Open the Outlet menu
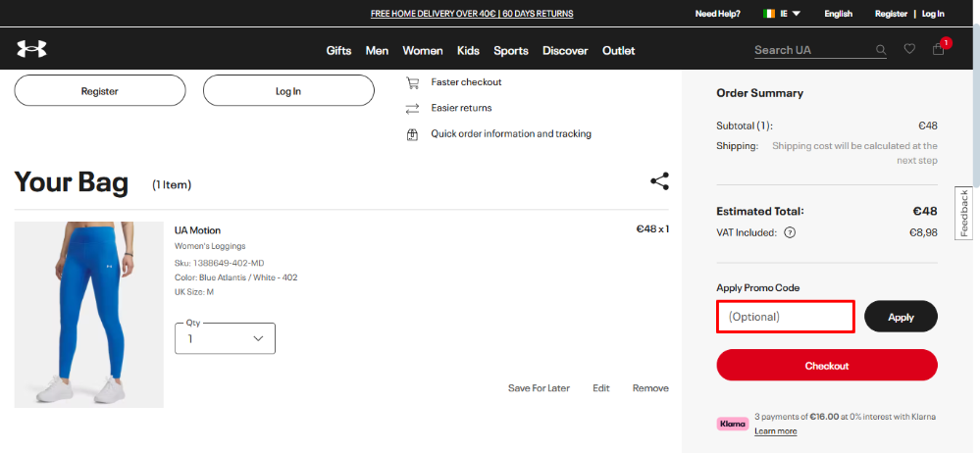 (x=618, y=51)
